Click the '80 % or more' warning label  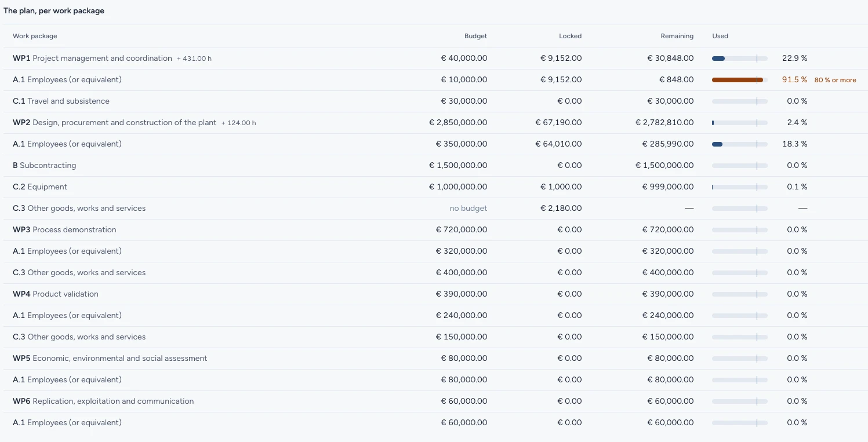pyautogui.click(x=835, y=80)
